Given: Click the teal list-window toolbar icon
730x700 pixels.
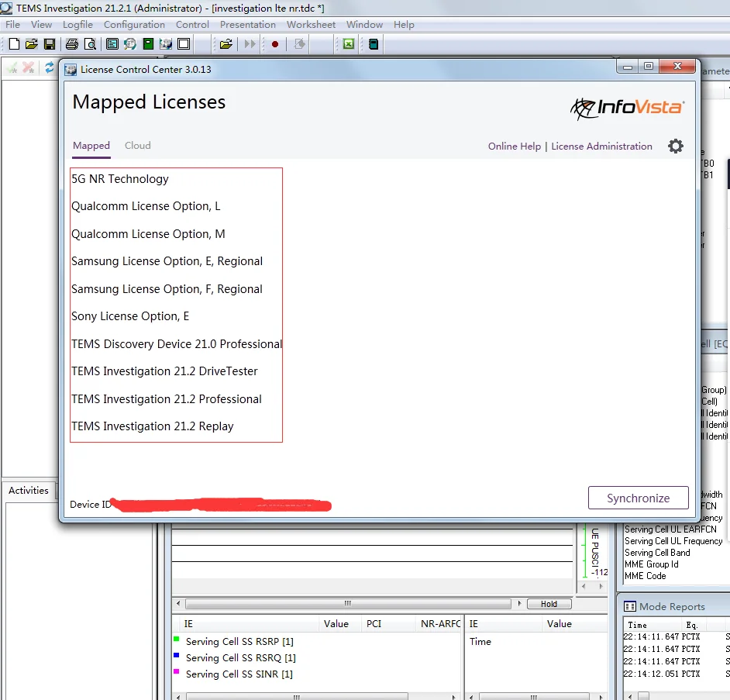Looking at the screenshot, I should [112, 44].
